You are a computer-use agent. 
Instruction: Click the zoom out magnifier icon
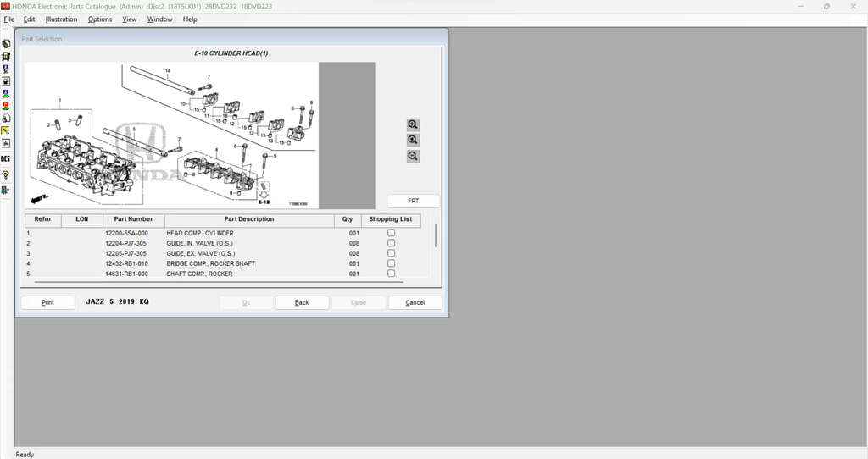[x=413, y=157]
